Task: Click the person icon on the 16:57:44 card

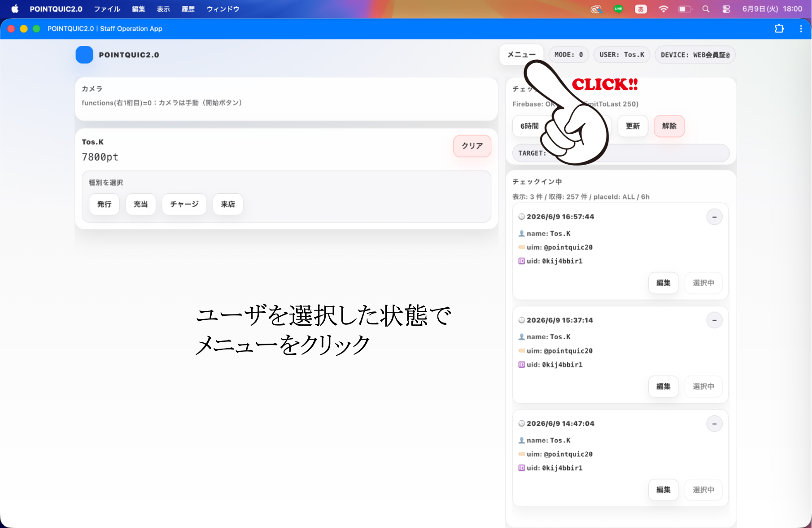Action: [522, 234]
